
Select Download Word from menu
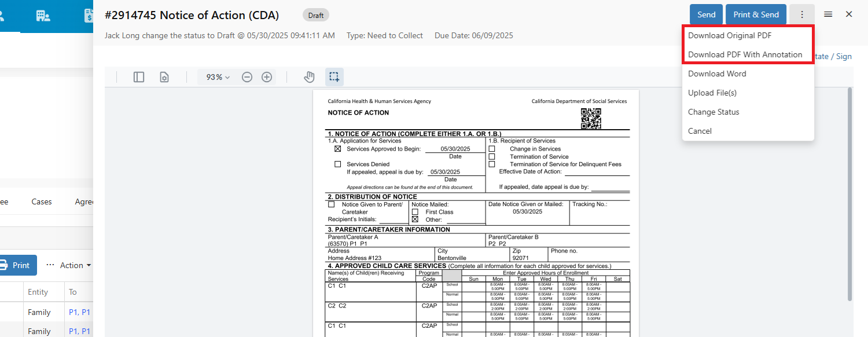click(x=748, y=74)
